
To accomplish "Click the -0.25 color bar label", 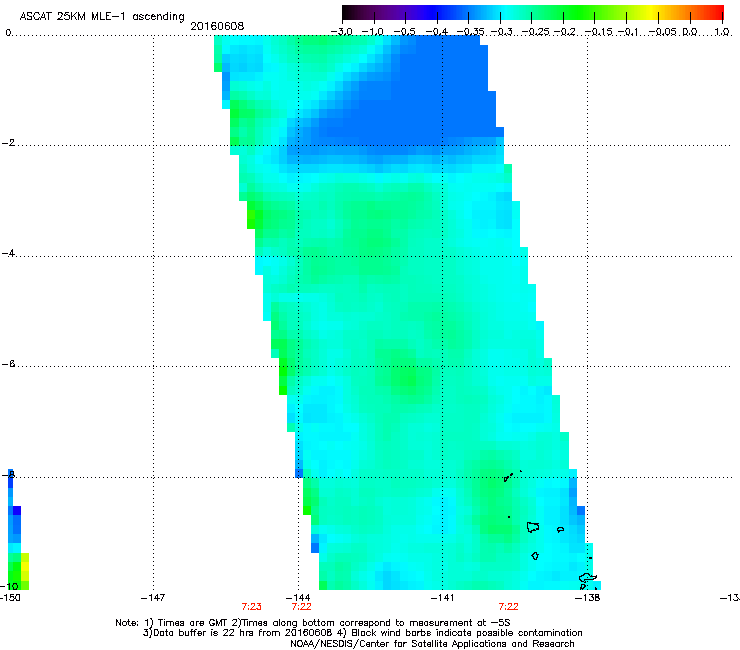I will click(536, 32).
